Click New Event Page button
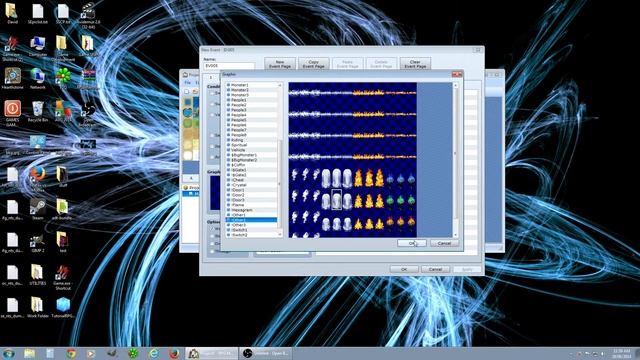This screenshot has width=640, height=360. pyautogui.click(x=280, y=64)
